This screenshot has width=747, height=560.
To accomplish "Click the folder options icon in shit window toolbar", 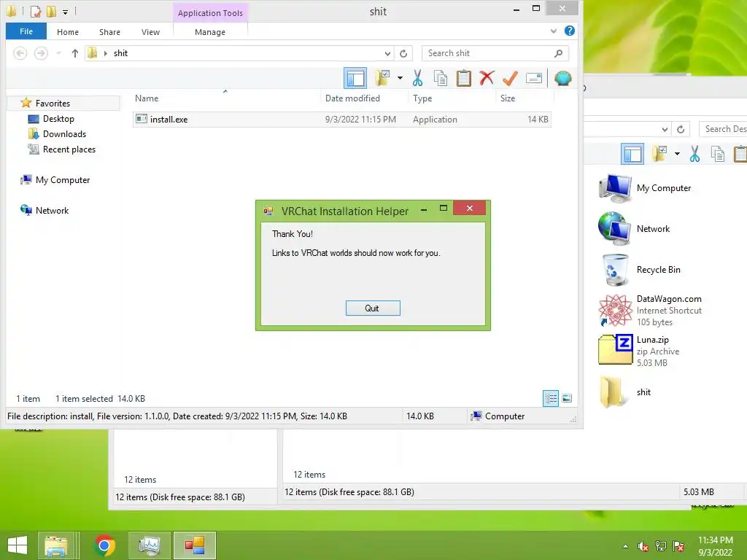I will 382,78.
